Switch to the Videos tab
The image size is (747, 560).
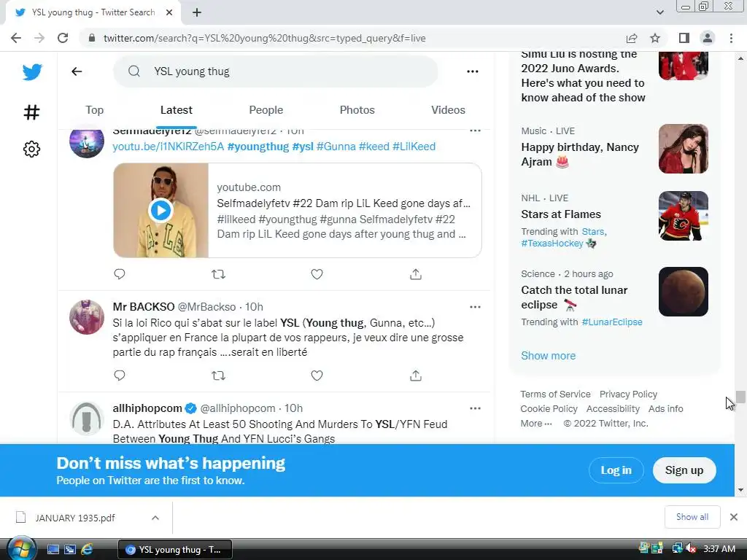[x=448, y=110]
